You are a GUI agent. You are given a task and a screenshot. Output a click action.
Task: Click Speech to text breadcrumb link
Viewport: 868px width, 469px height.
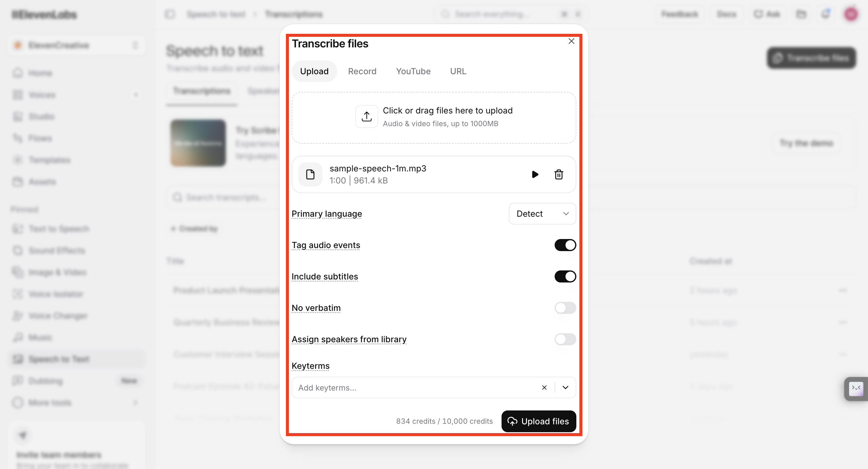(x=216, y=14)
